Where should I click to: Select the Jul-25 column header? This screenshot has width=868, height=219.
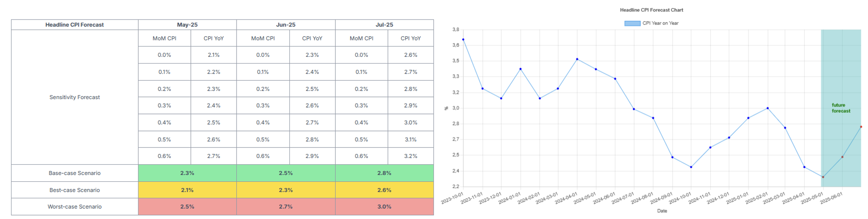pos(384,25)
